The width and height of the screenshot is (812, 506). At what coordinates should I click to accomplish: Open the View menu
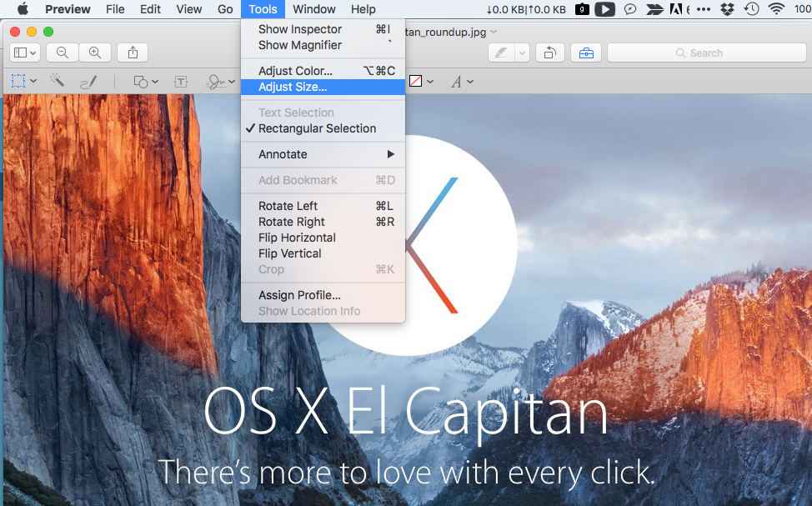pyautogui.click(x=189, y=9)
